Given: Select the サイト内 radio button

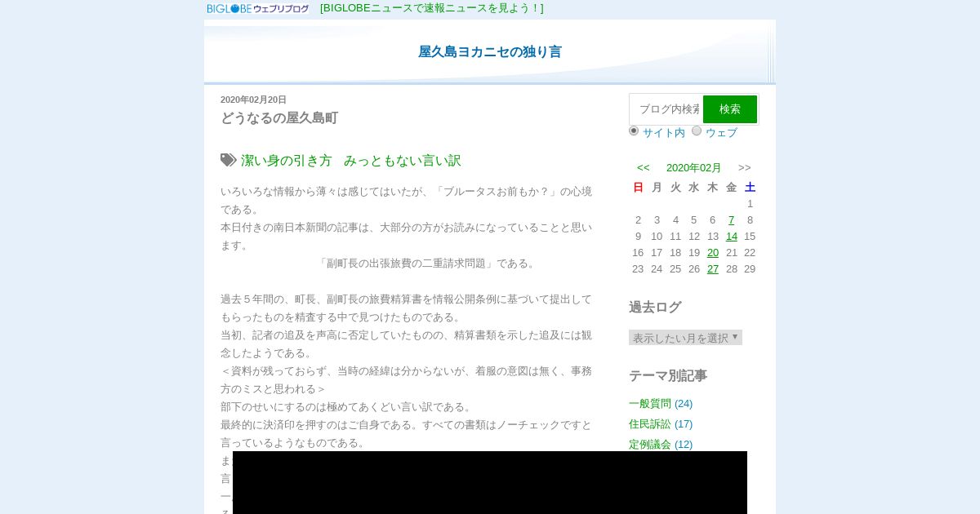Looking at the screenshot, I should click(x=634, y=131).
